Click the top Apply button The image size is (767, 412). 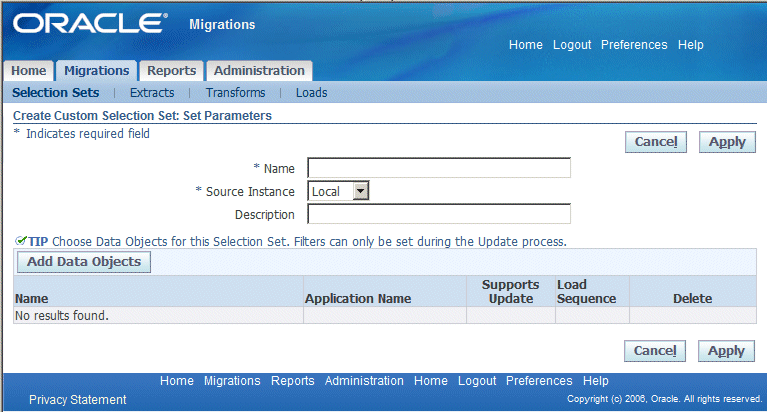coord(727,142)
